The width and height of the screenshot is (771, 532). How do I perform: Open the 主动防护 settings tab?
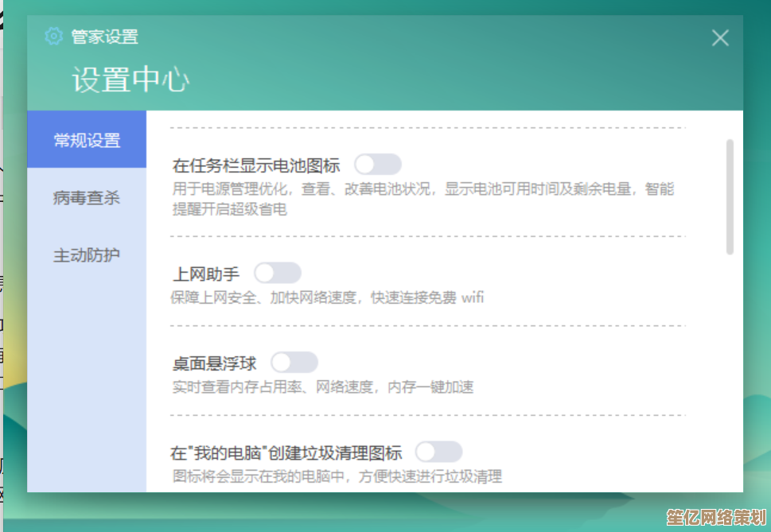pos(86,255)
